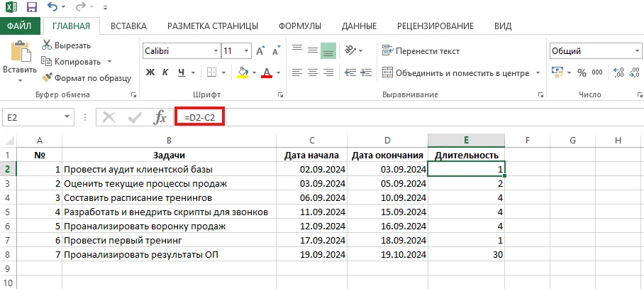
Task: Click the text orientation icon
Action: click(350, 50)
